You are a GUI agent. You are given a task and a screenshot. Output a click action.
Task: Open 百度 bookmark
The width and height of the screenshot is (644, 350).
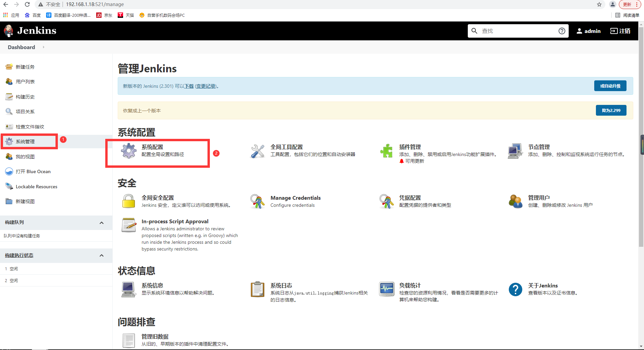(33, 15)
